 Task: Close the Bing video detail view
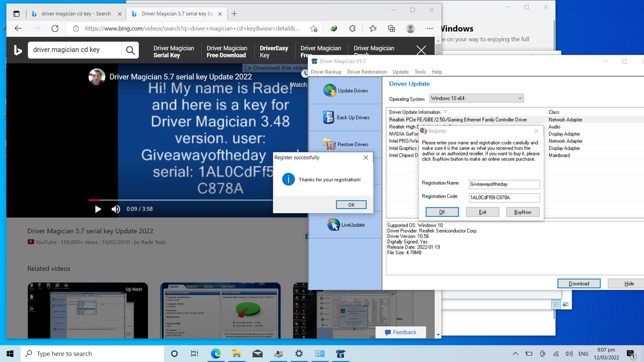tap(421, 50)
